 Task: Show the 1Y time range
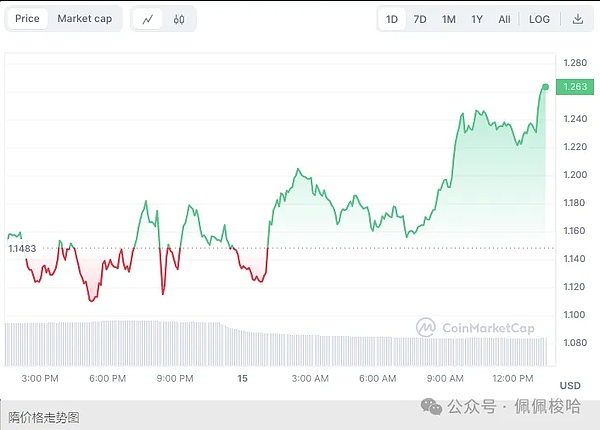477,19
